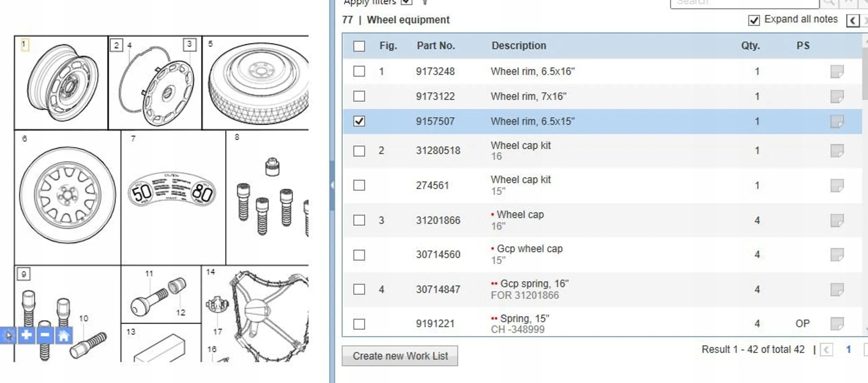Click the Create new Work List button
The width and height of the screenshot is (868, 383).
point(400,356)
